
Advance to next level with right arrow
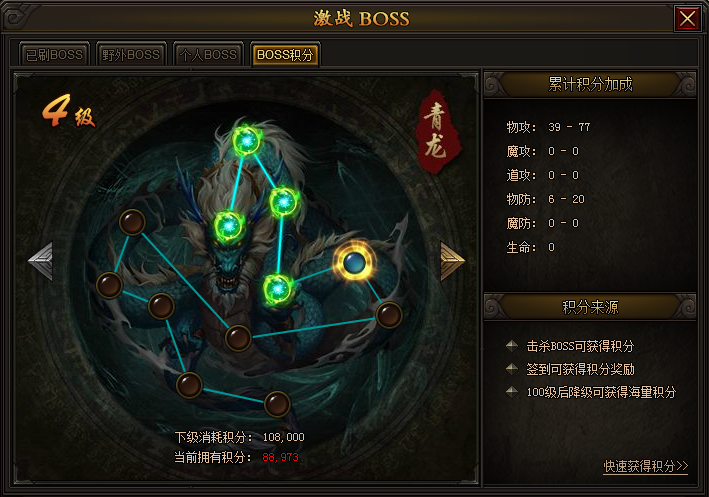[x=453, y=261]
